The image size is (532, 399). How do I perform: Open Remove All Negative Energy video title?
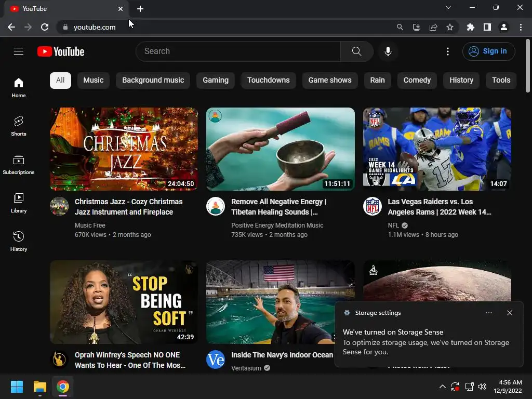(x=279, y=207)
